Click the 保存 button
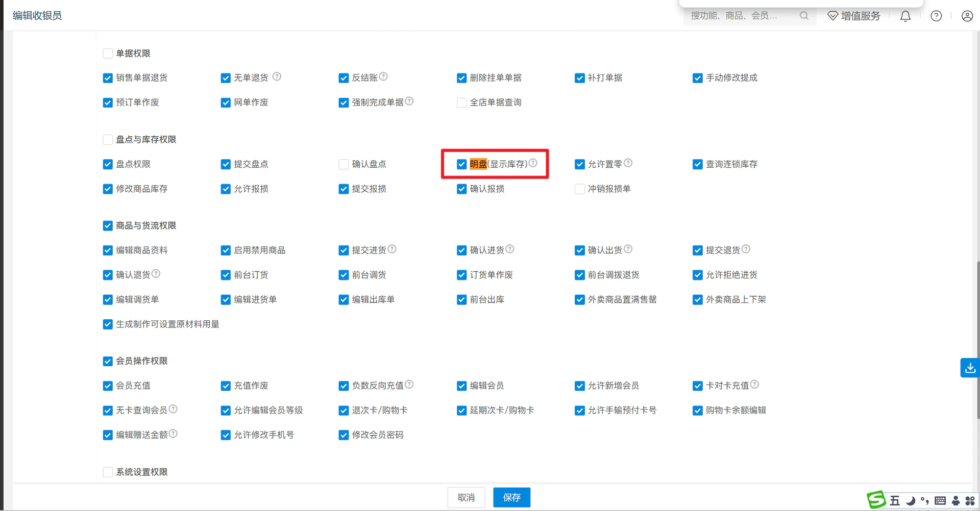The height and width of the screenshot is (511, 980). coord(511,497)
